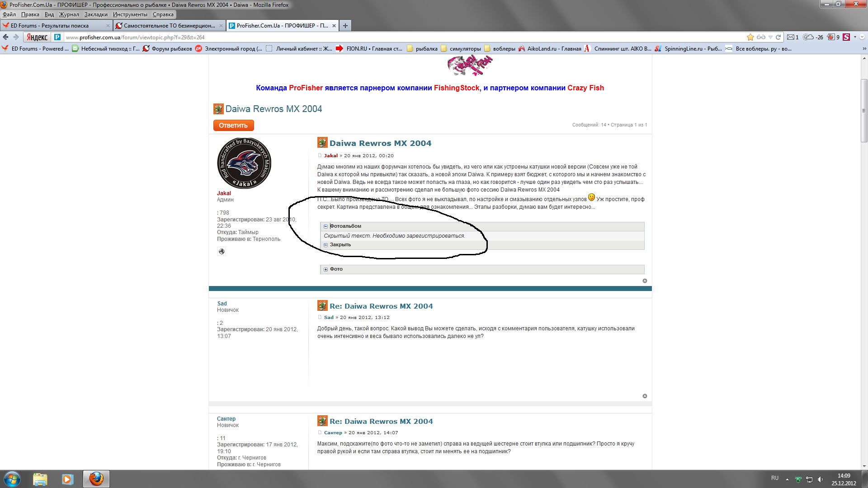This screenshot has width=868, height=488.
Task: Click the back navigation arrow
Action: [6, 37]
